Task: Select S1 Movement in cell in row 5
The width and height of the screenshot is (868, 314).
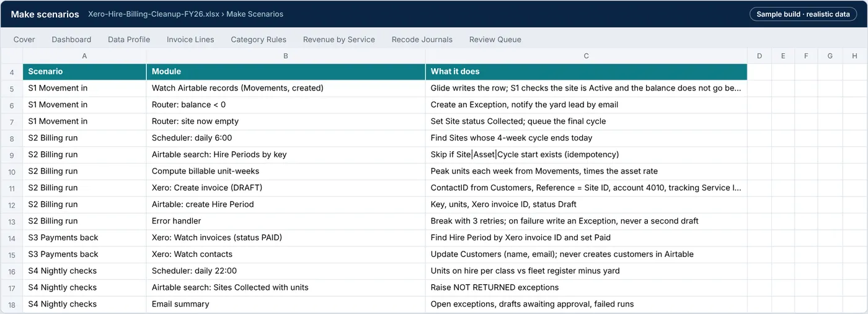Action: coord(84,89)
